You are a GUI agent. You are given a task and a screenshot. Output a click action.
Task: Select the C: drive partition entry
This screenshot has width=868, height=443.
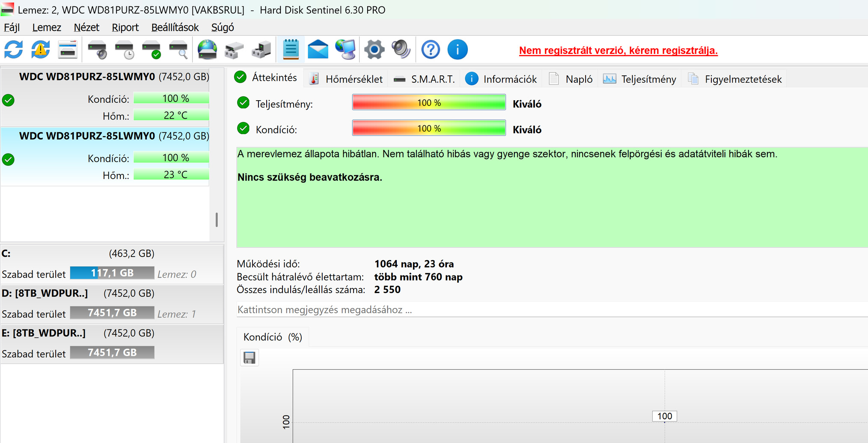click(x=112, y=264)
